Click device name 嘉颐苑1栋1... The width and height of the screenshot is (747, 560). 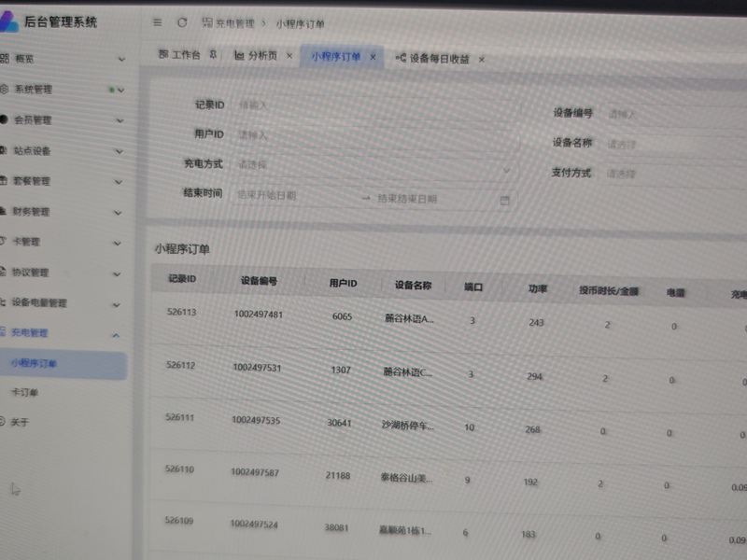[405, 530]
